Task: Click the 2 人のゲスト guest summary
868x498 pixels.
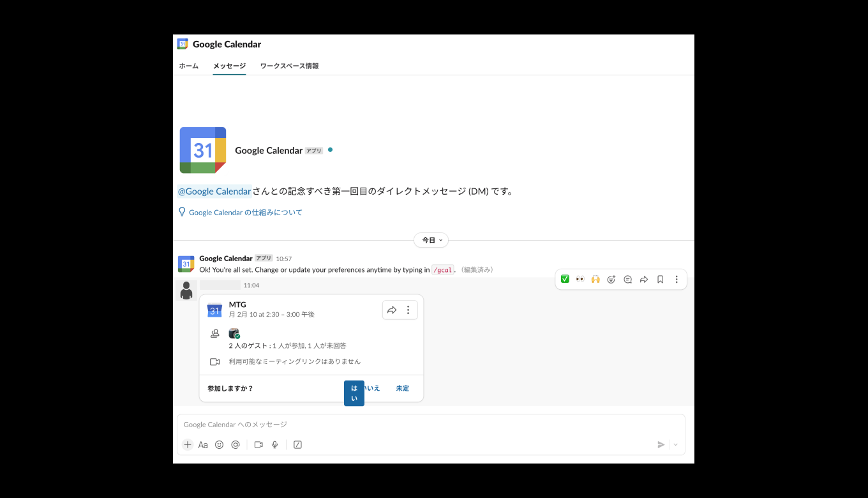Action: 287,346
